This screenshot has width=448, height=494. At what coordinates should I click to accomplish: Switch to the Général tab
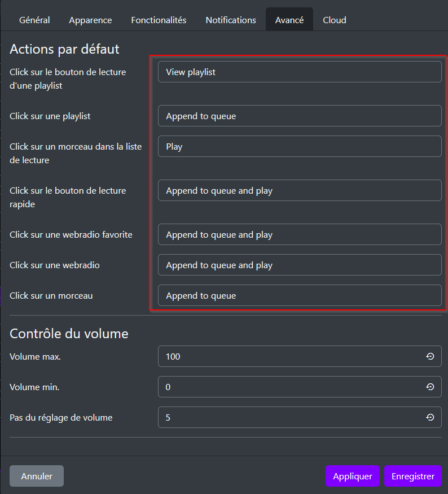coord(34,20)
